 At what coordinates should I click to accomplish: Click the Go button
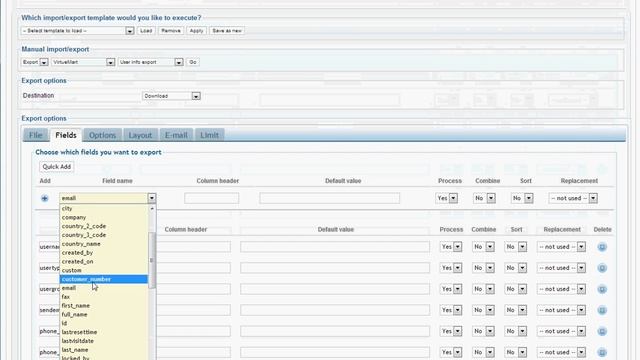[x=193, y=62]
